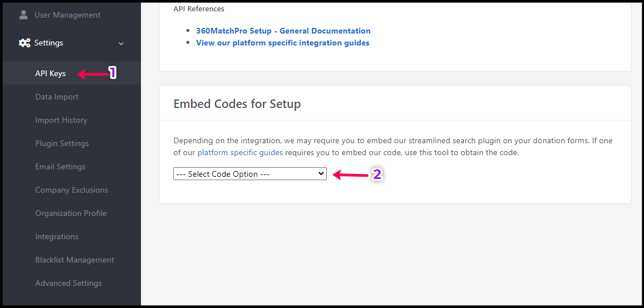Navigate to Plugin Settings
The width and height of the screenshot is (644, 308).
62,143
